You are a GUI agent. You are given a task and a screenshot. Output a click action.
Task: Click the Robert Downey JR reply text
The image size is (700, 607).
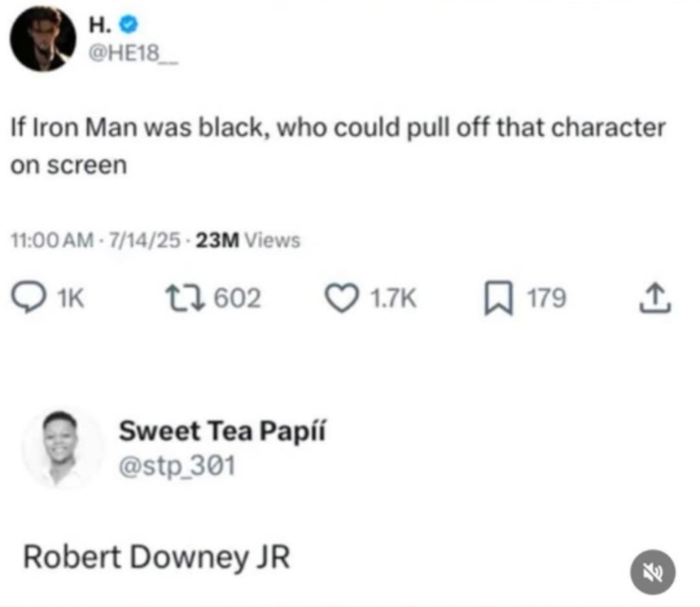click(157, 558)
